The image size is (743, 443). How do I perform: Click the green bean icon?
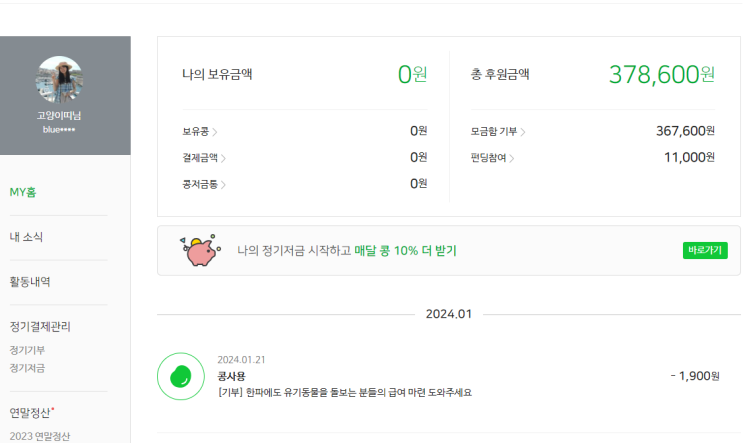(x=181, y=376)
